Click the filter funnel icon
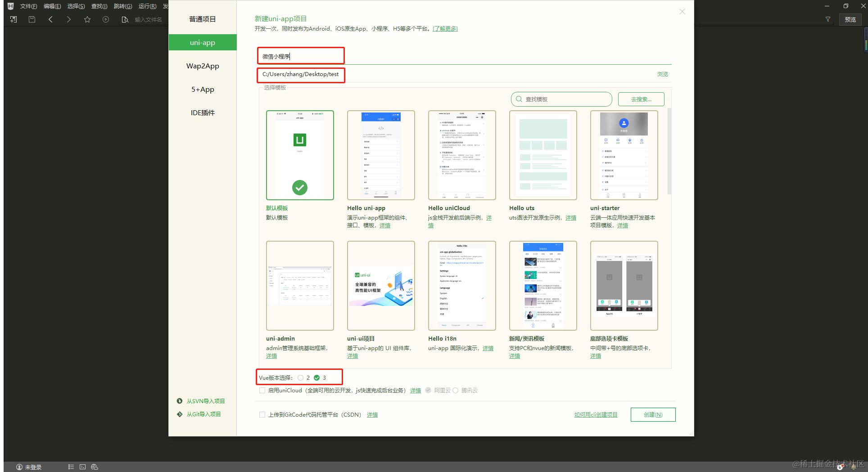Viewport: 868px width, 472px height. click(x=827, y=19)
